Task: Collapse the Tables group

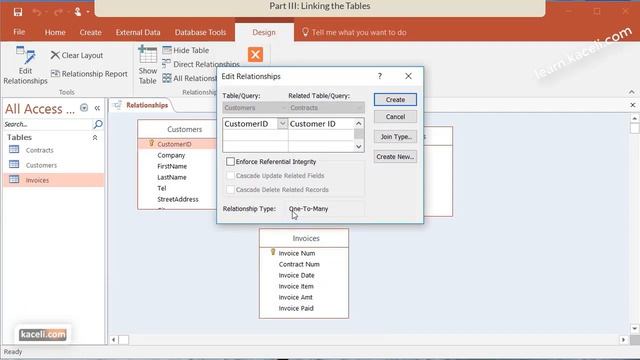Action: pos(95,138)
